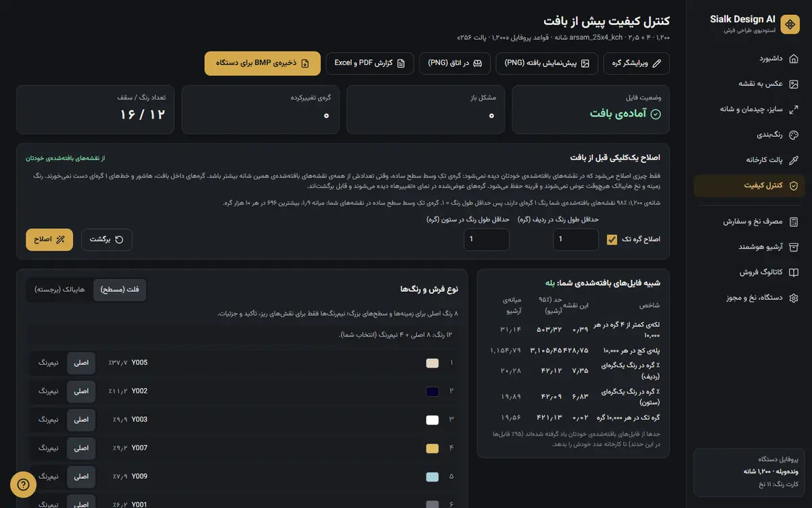Open ویرایشگر گره knot editor
Viewport: 812px width, 508px height.
pyautogui.click(x=636, y=63)
